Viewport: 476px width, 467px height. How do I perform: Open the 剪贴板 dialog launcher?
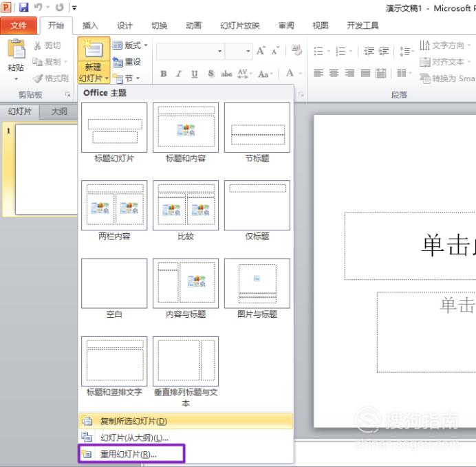67,95
